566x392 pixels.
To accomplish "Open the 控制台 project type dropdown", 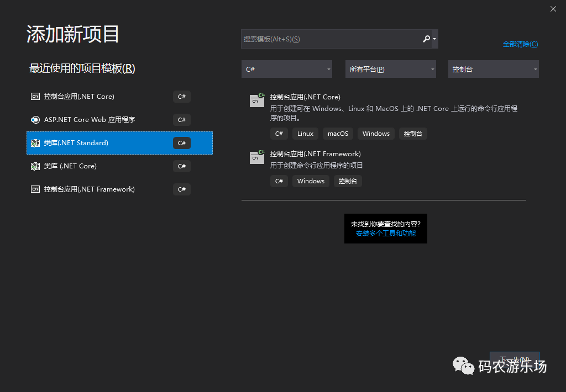I will [x=494, y=69].
